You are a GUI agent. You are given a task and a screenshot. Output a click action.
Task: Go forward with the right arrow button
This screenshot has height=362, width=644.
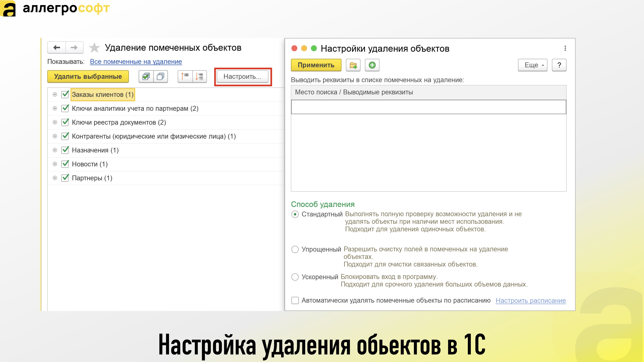(74, 48)
